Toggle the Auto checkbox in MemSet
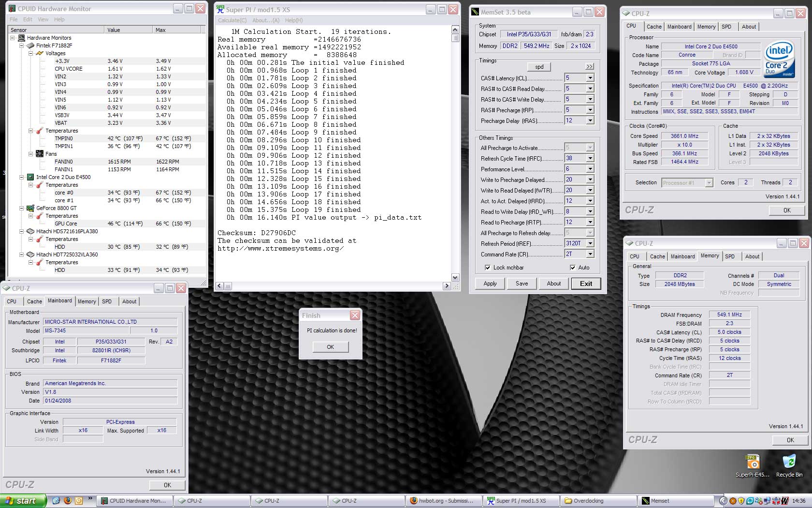This screenshot has height=508, width=812. coord(573,268)
